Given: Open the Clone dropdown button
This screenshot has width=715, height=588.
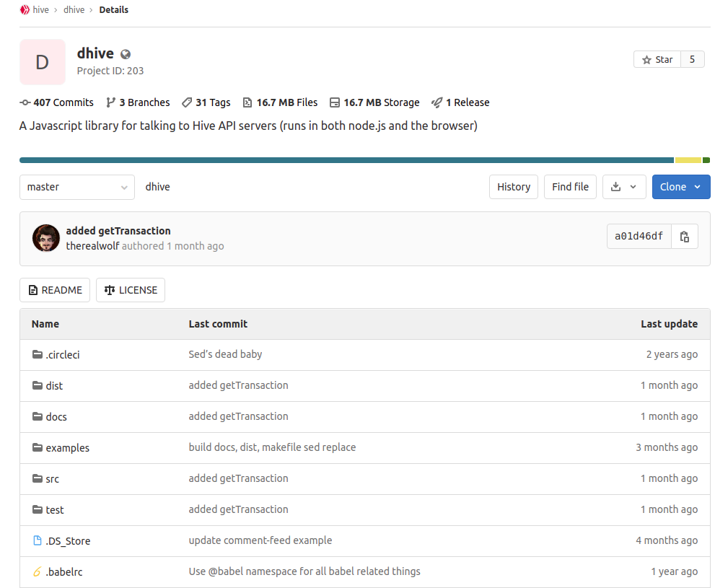Looking at the screenshot, I should coord(681,187).
